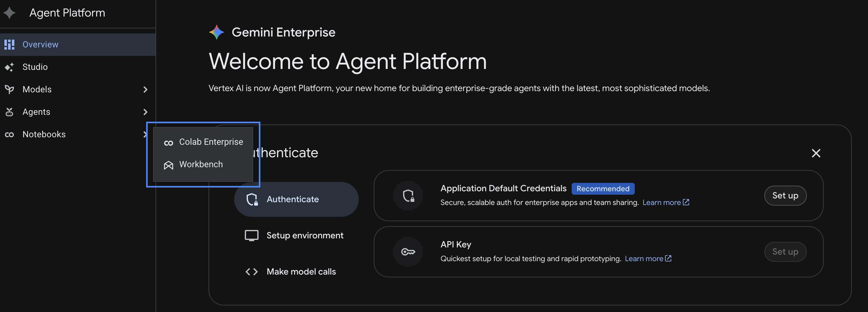868x312 pixels.
Task: Click the Notebooks CO icon in sidebar
Action: point(9,134)
